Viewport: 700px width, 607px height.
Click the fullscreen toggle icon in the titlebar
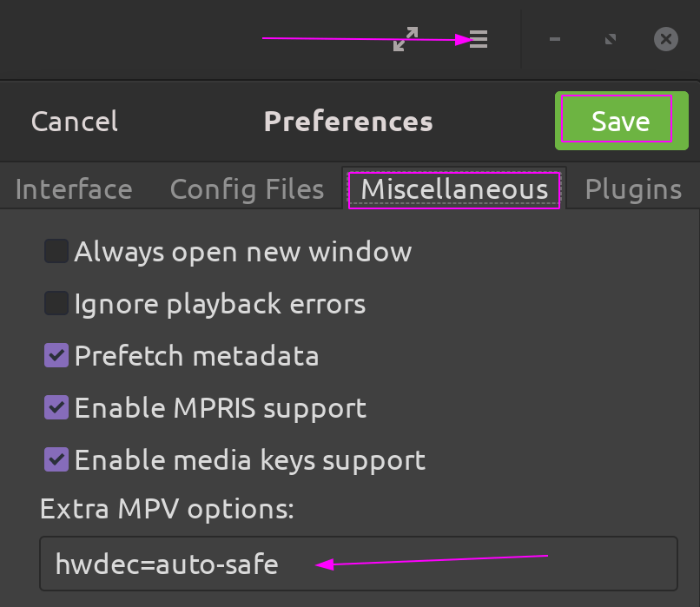[x=405, y=38]
